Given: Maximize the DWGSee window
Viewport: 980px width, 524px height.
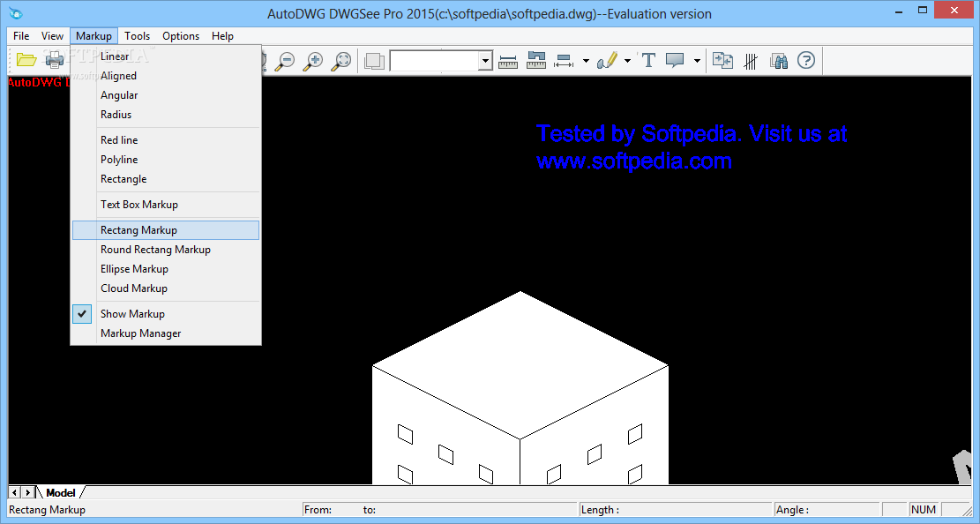Looking at the screenshot, I should coord(923,11).
